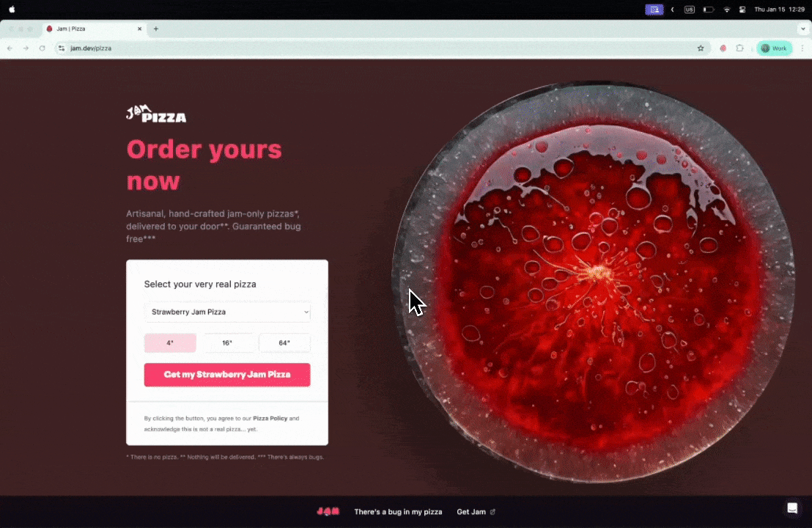Click the Jam extension icon in toolbar

(x=723, y=48)
